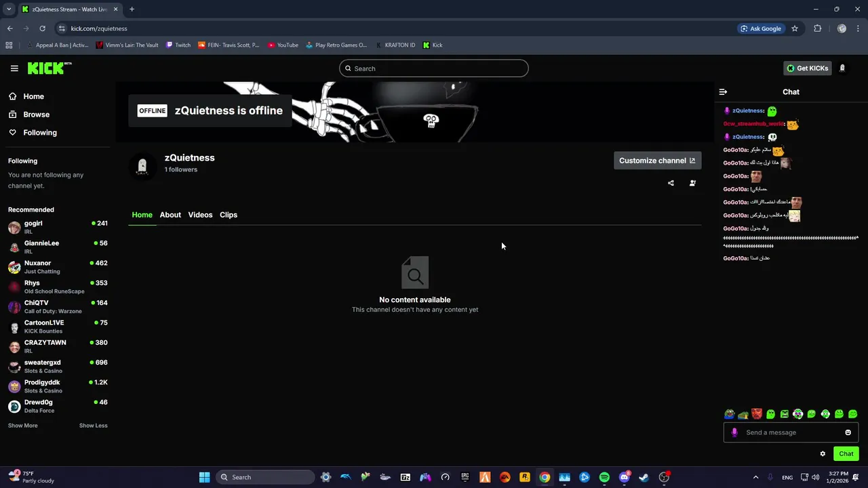Click Show More under Recommended
The height and width of the screenshot is (488, 868).
click(23, 426)
